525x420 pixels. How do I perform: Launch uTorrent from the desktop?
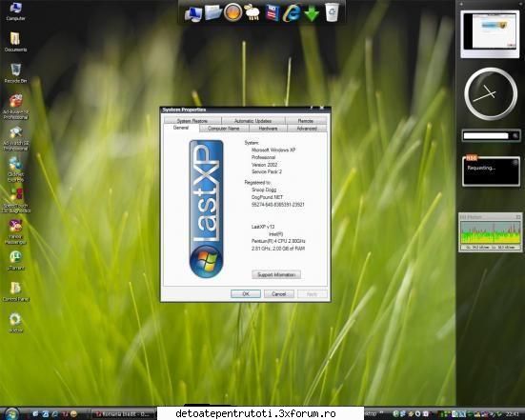15,260
